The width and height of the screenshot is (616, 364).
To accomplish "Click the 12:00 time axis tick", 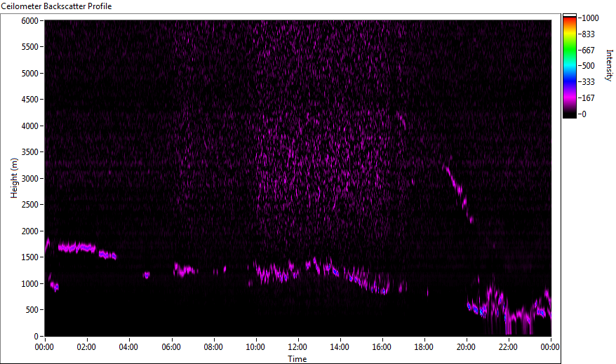I will click(x=297, y=347).
